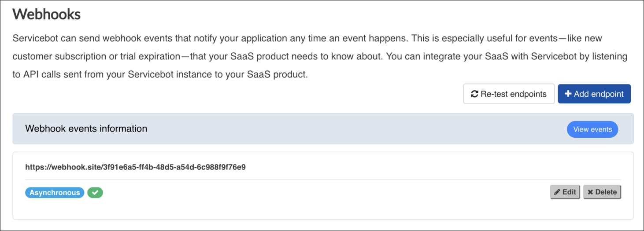644x231 pixels.
Task: Click the plus icon on Add endpoint
Action: pos(568,94)
